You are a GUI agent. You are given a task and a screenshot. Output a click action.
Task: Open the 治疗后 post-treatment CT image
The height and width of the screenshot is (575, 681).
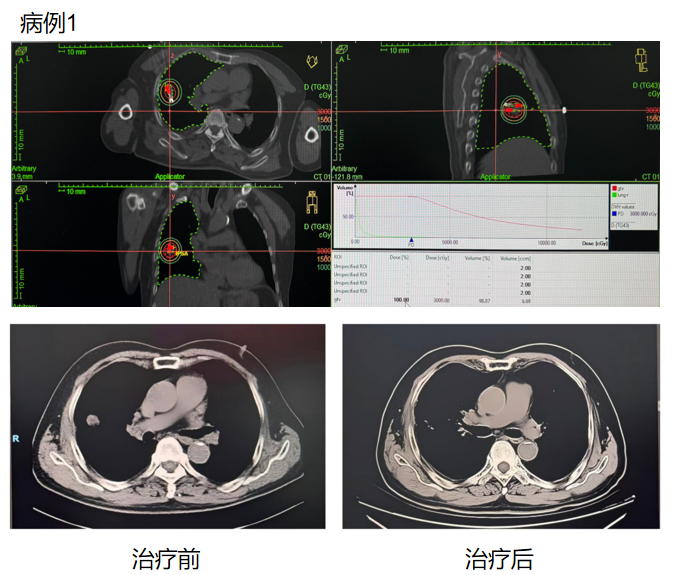(501, 426)
